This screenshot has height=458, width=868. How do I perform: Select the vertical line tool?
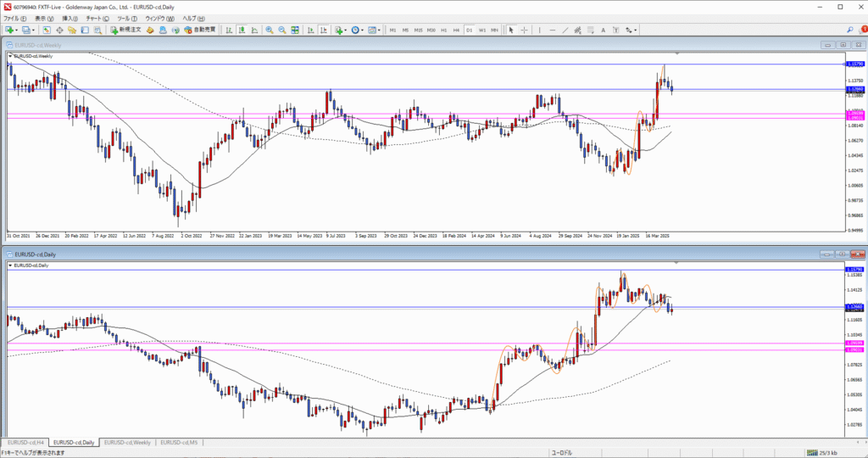[540, 30]
